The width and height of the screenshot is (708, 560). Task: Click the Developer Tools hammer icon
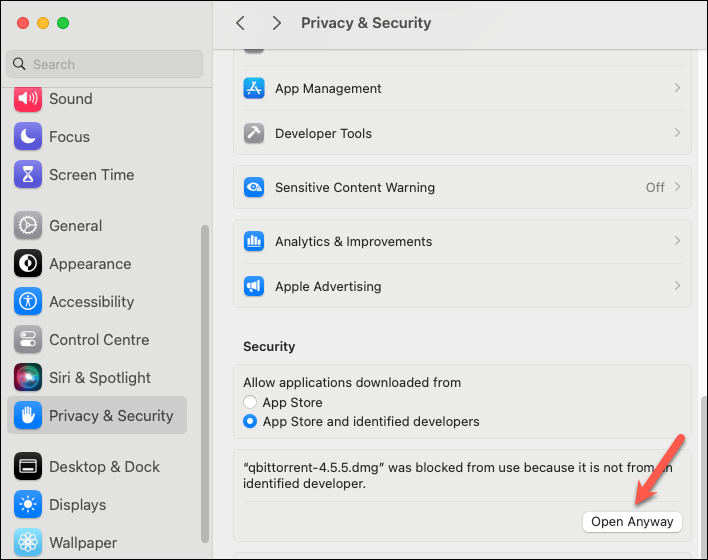254,133
